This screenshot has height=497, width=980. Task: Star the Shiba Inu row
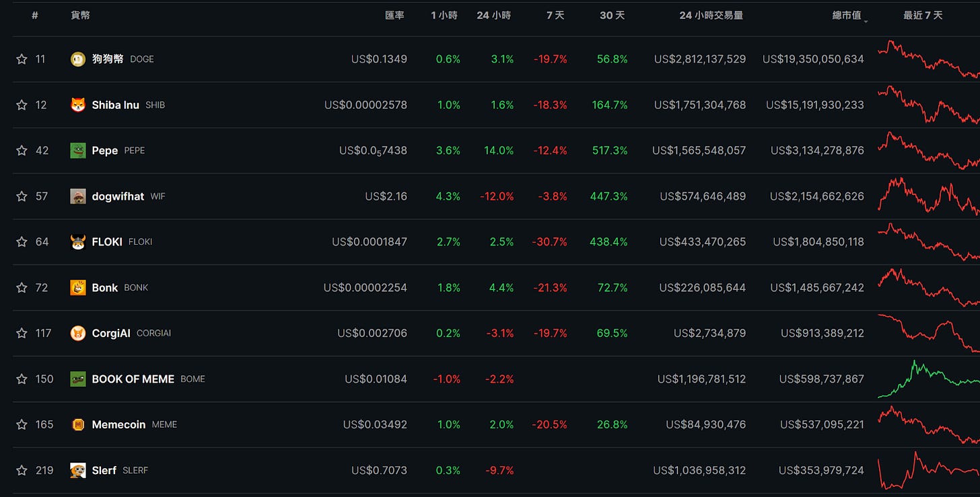tap(22, 105)
